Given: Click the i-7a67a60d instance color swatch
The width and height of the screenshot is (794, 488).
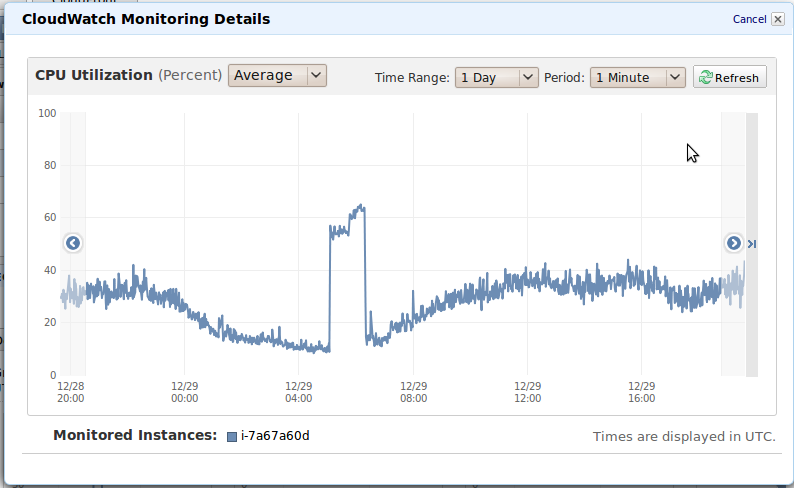Looking at the screenshot, I should point(232,437).
